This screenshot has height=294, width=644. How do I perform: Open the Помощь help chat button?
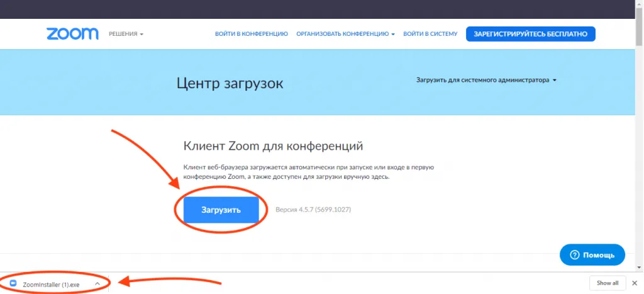pos(592,255)
